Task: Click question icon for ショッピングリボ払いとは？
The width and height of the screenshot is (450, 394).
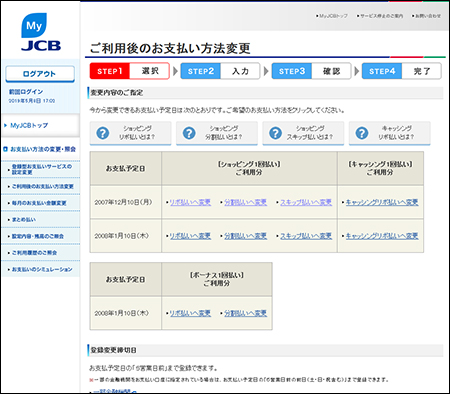Action: pyautogui.click(x=103, y=133)
